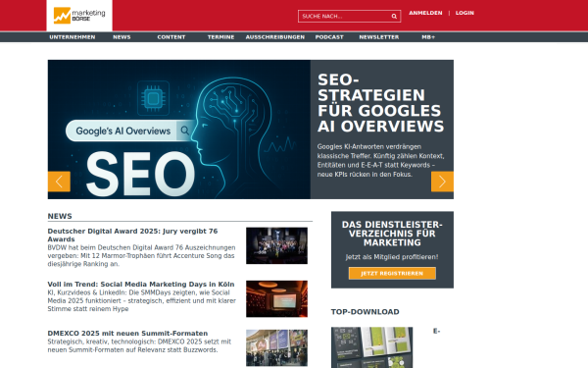Open the Ausschreibungen menu item
Image resolution: width=588 pixels, height=368 pixels.
click(275, 37)
